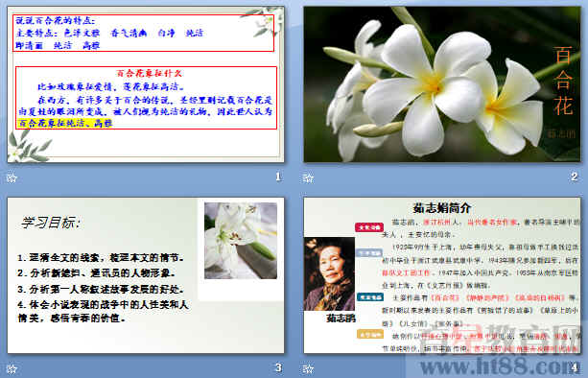Click the yellow tag label in slide 4

369,335
